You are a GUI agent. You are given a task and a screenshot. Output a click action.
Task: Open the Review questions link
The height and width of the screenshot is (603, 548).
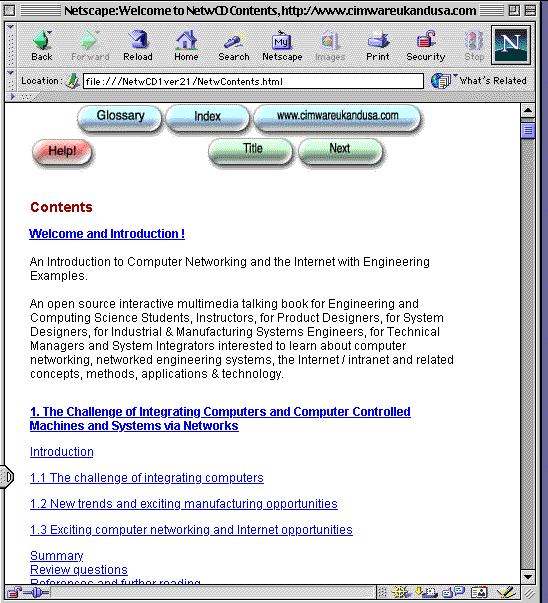coord(79,570)
